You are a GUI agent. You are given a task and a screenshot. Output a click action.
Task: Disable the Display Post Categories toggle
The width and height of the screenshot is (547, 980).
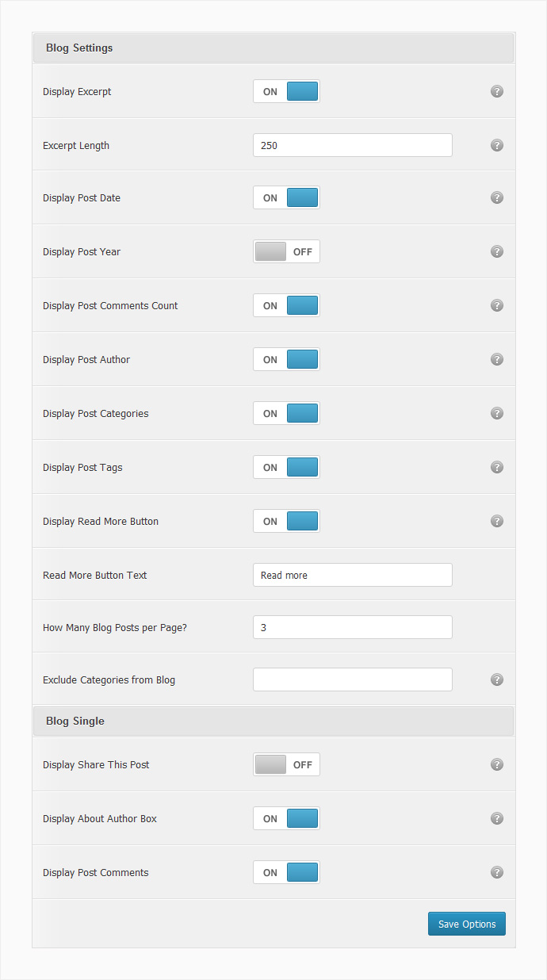(286, 413)
